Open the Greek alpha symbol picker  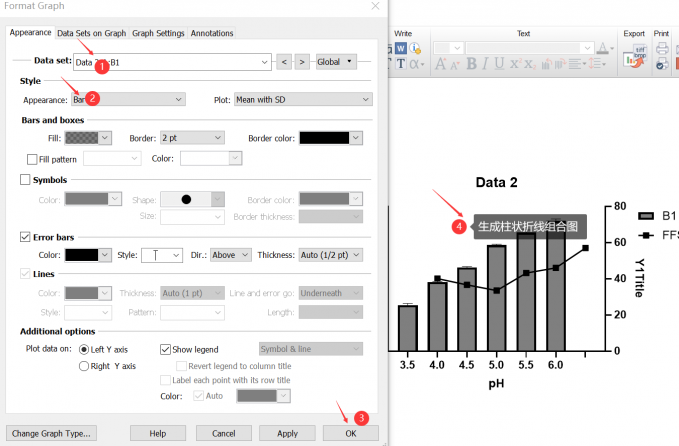pyautogui.click(x=417, y=64)
